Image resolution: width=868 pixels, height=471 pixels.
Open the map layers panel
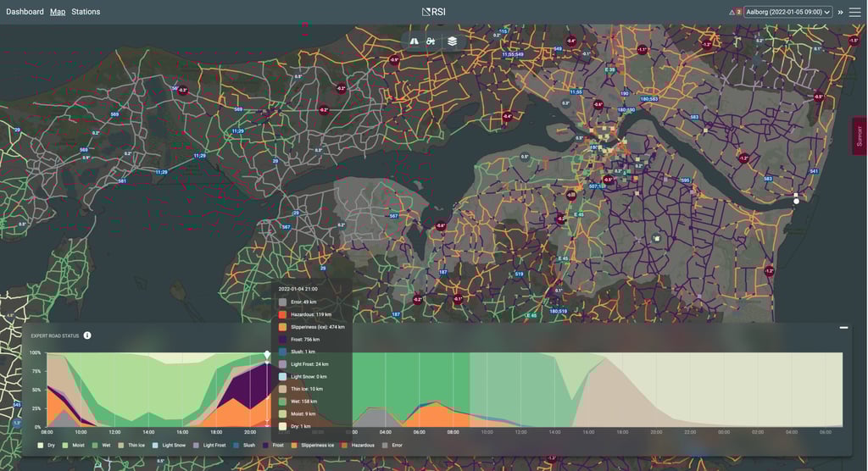453,42
